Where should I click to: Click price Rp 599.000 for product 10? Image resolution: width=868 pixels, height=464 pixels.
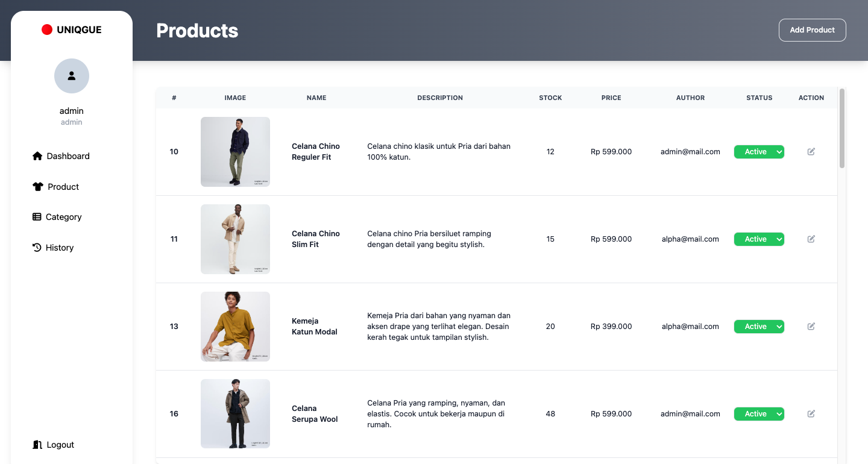[611, 152]
